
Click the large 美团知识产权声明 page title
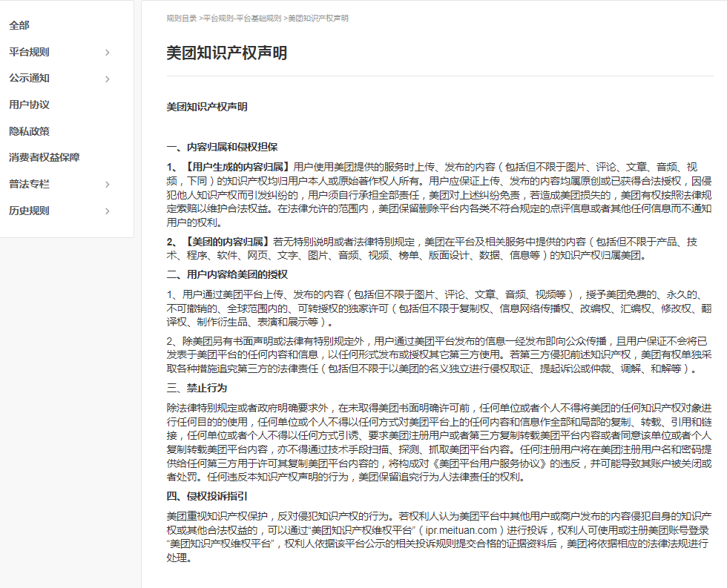pyautogui.click(x=227, y=53)
